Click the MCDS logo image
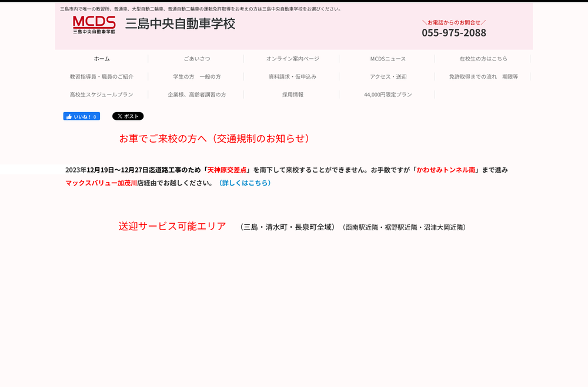Viewport: 588px width, 387px height. coord(94,25)
